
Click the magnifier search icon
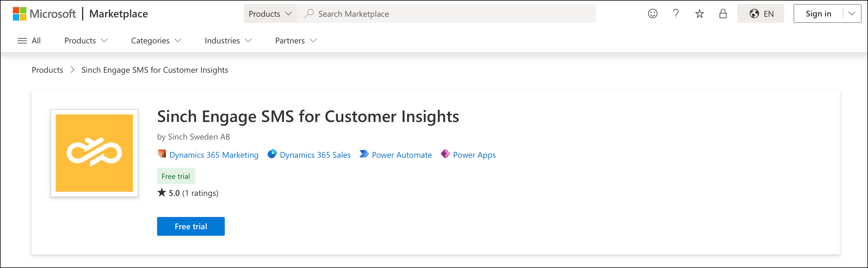coord(309,13)
